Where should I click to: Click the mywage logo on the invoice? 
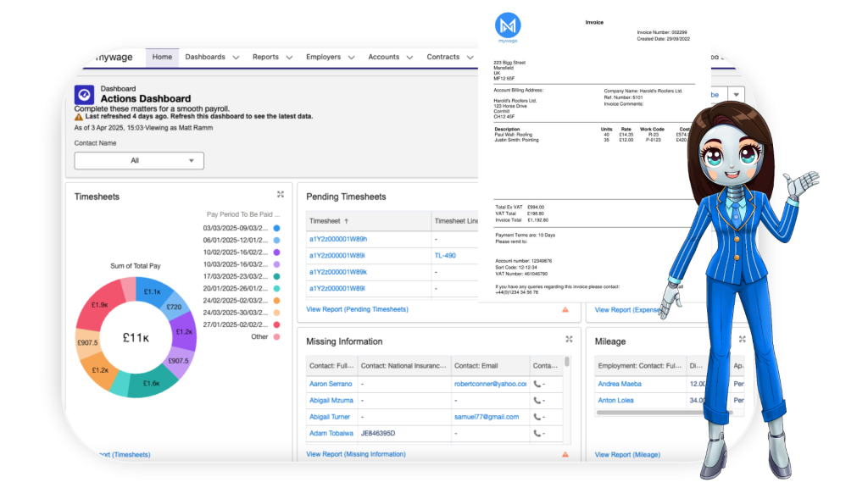coord(507,27)
